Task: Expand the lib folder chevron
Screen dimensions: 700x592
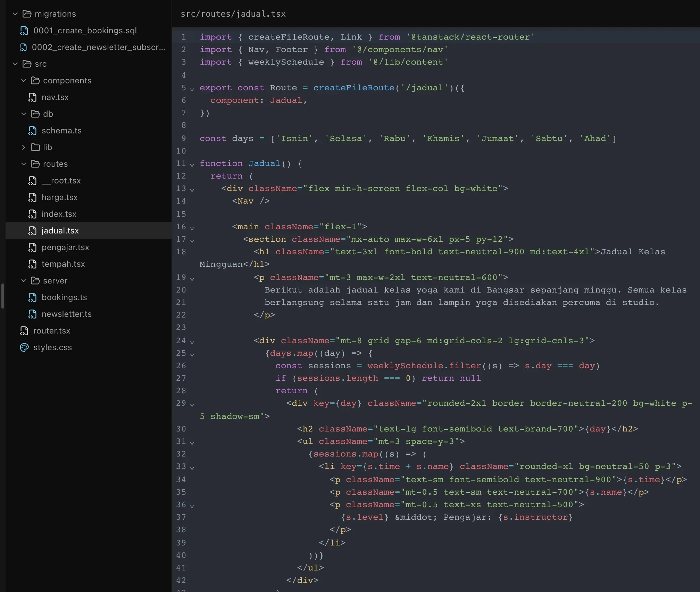Action: pyautogui.click(x=23, y=147)
